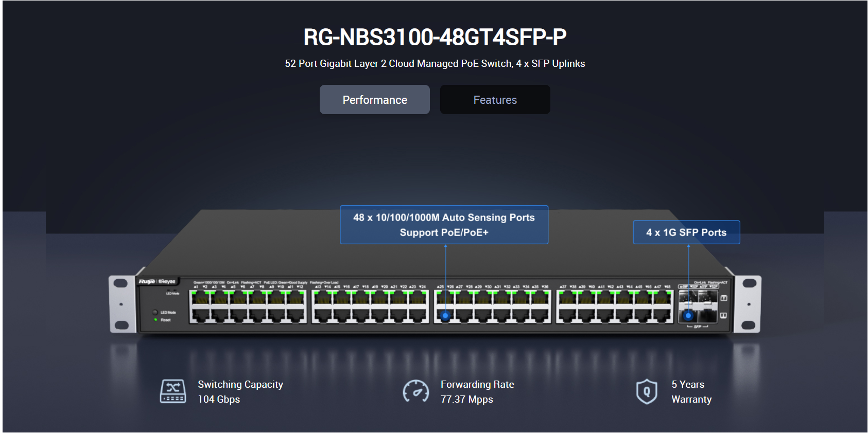Click the Switching Capacity switch icon

[173, 391]
